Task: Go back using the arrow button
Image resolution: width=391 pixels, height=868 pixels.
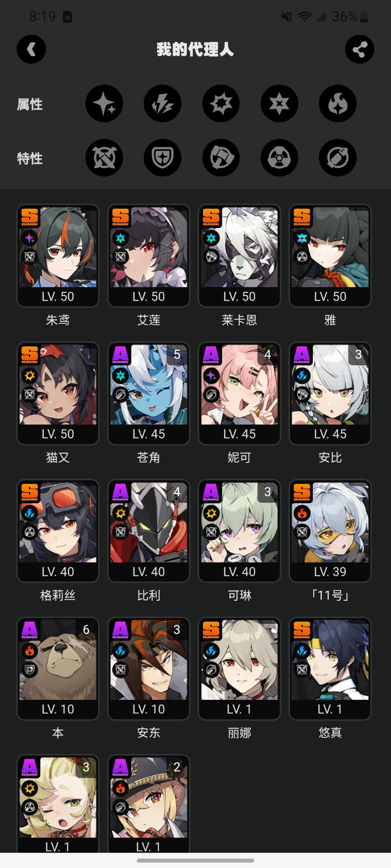Action: pyautogui.click(x=31, y=49)
